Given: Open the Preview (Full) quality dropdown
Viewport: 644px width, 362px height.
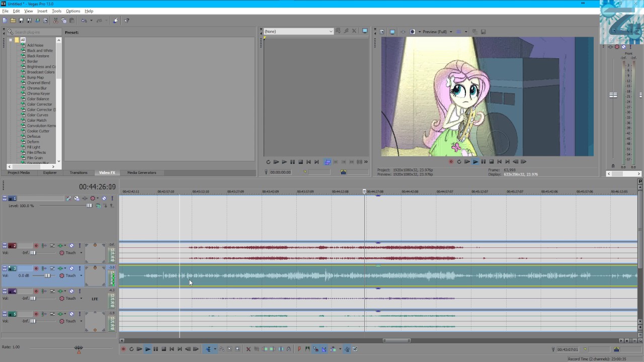Looking at the screenshot, I should click(x=450, y=32).
